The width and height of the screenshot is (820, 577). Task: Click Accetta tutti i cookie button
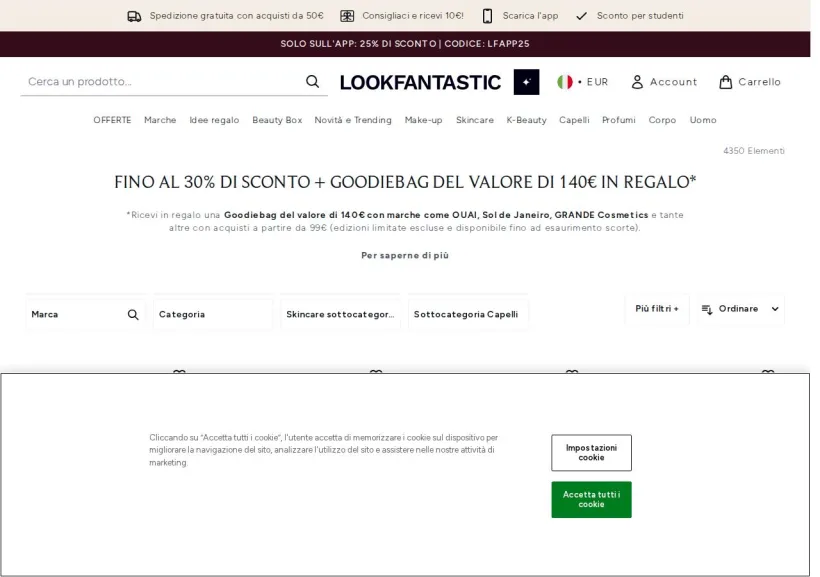[x=591, y=500]
